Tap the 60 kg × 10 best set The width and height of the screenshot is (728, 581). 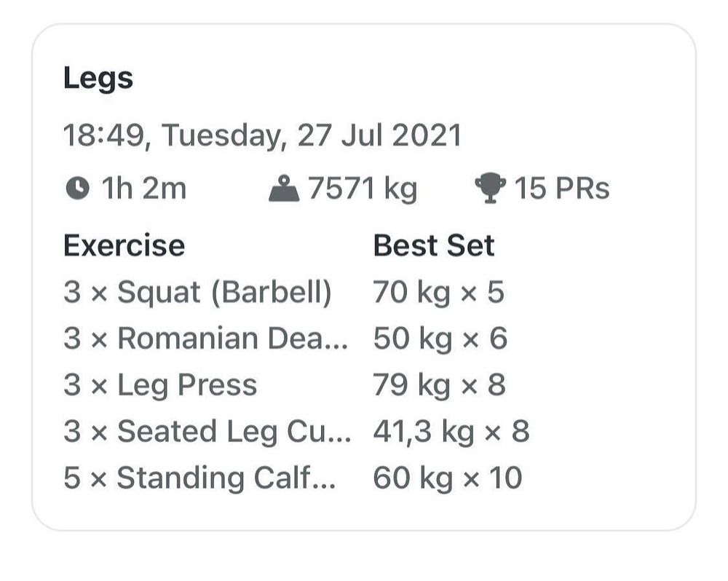(x=448, y=478)
